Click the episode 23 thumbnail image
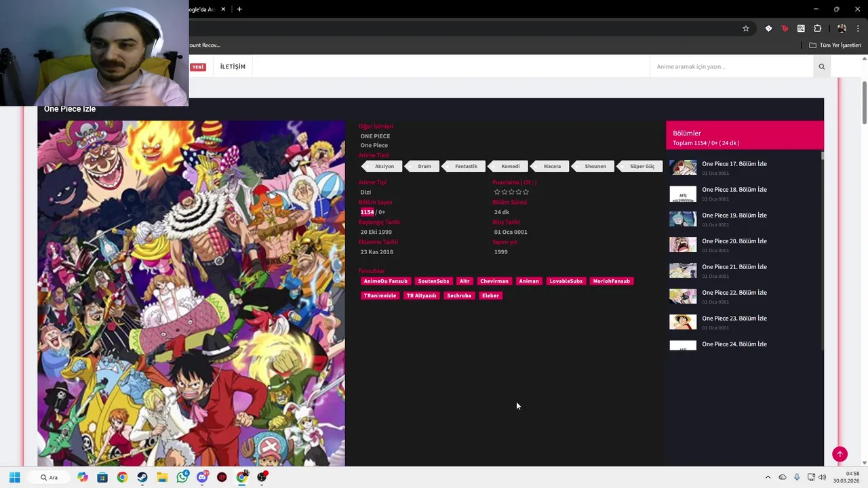This screenshot has height=488, width=868. coord(683,322)
